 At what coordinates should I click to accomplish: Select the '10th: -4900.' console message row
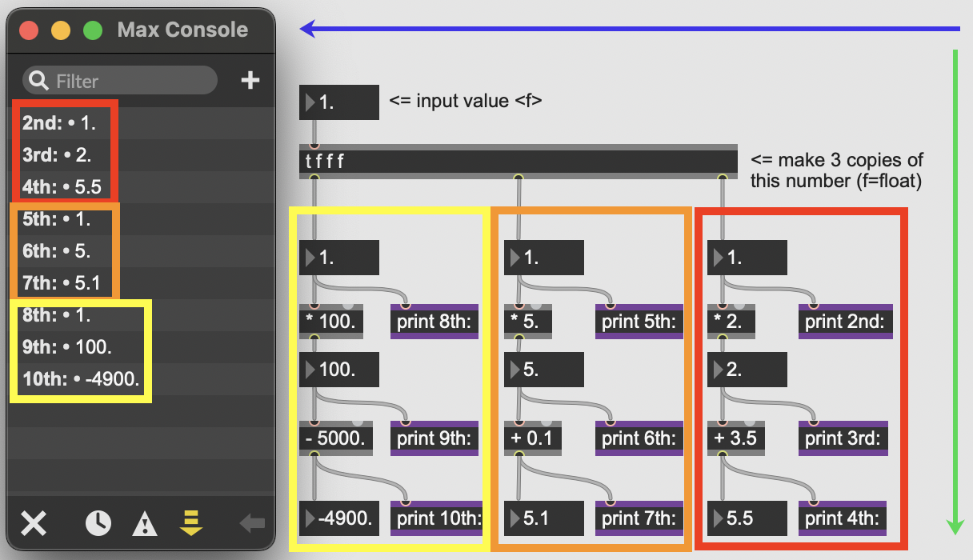pos(82,380)
